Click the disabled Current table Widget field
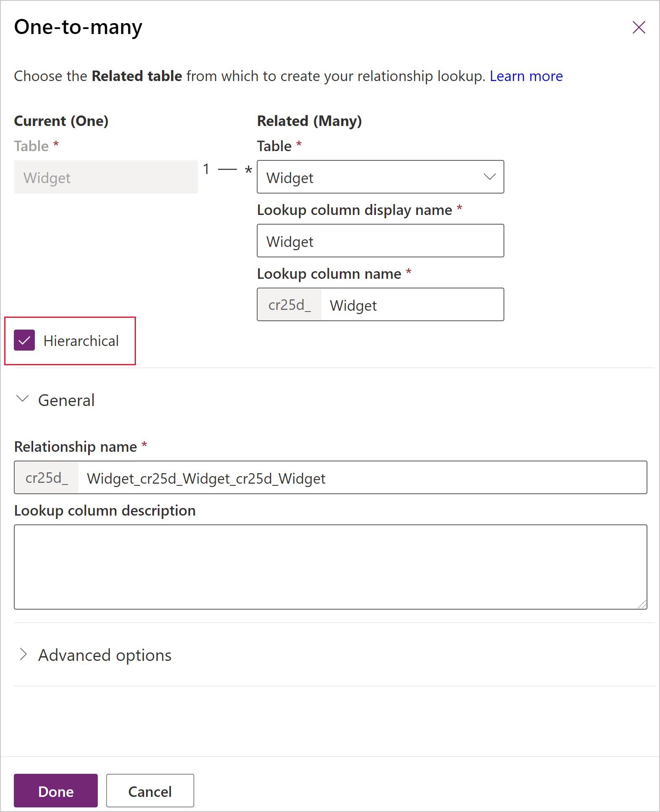Viewport: 660px width, 812px height. pos(106,177)
